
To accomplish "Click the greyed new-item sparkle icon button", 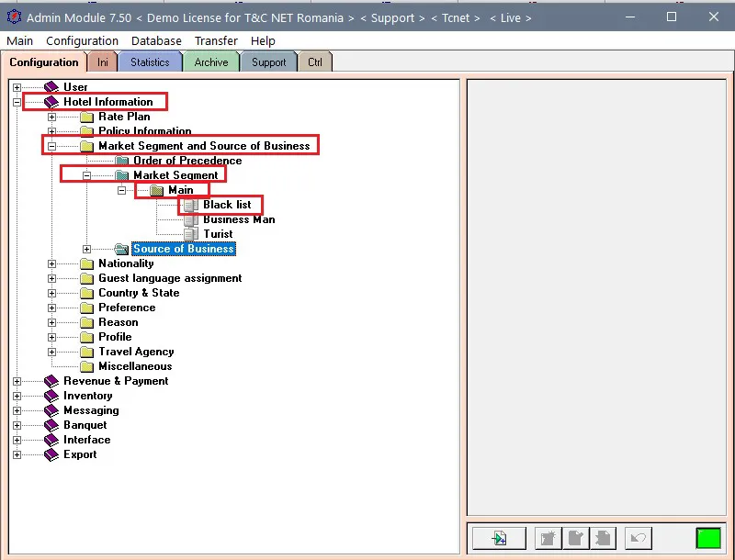I will [548, 538].
